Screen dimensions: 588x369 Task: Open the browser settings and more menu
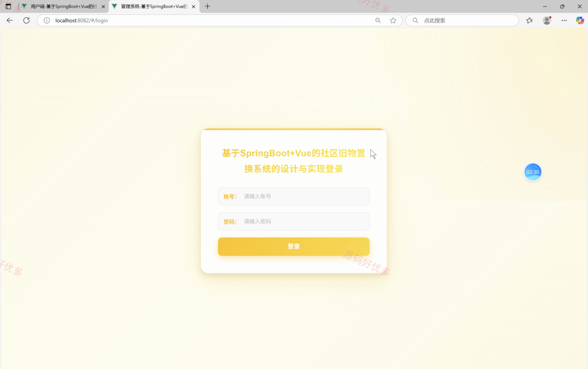coord(564,20)
